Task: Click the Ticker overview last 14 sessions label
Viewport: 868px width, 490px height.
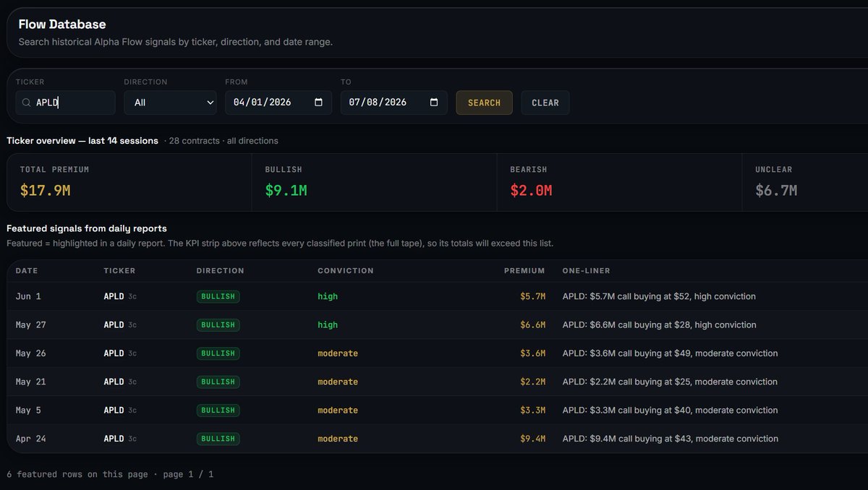Action: click(x=82, y=141)
